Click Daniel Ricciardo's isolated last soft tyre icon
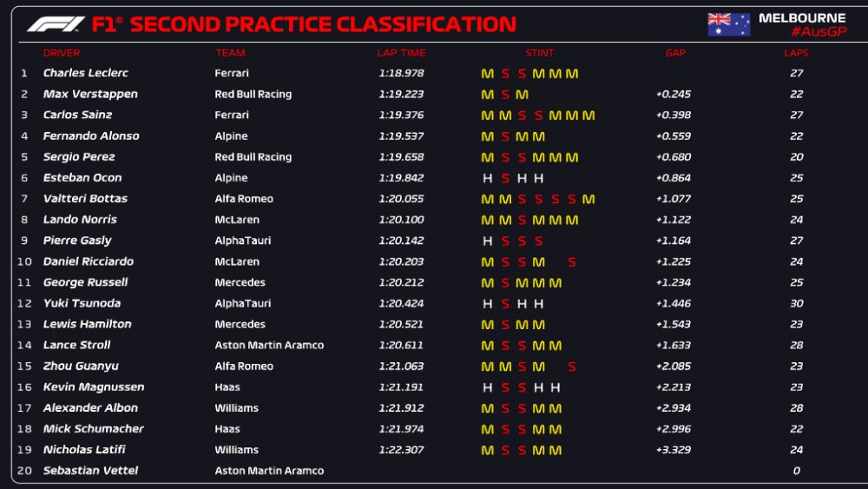This screenshot has height=489, width=868. coord(572,261)
